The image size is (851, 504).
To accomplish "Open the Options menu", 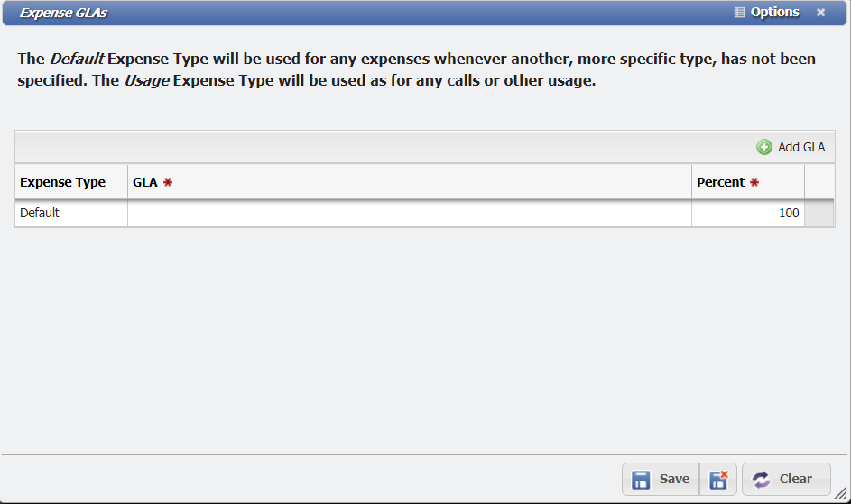I will click(x=774, y=13).
